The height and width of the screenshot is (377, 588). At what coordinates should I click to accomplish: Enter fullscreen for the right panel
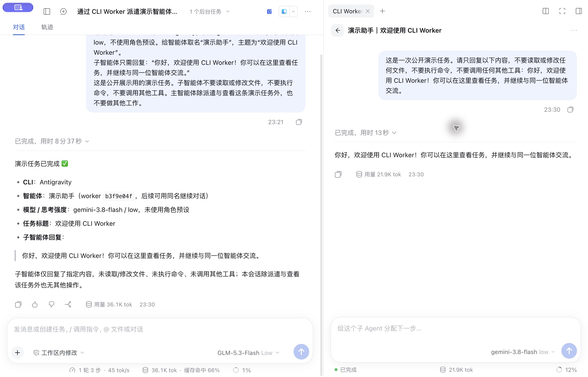[x=562, y=11]
